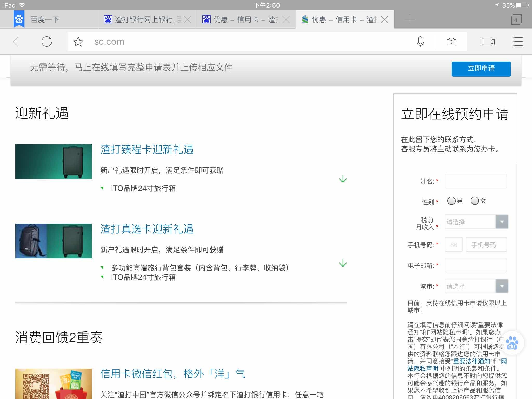This screenshot has width=532, height=399.
Task: Open the browser menu list icon
Action: point(517,42)
